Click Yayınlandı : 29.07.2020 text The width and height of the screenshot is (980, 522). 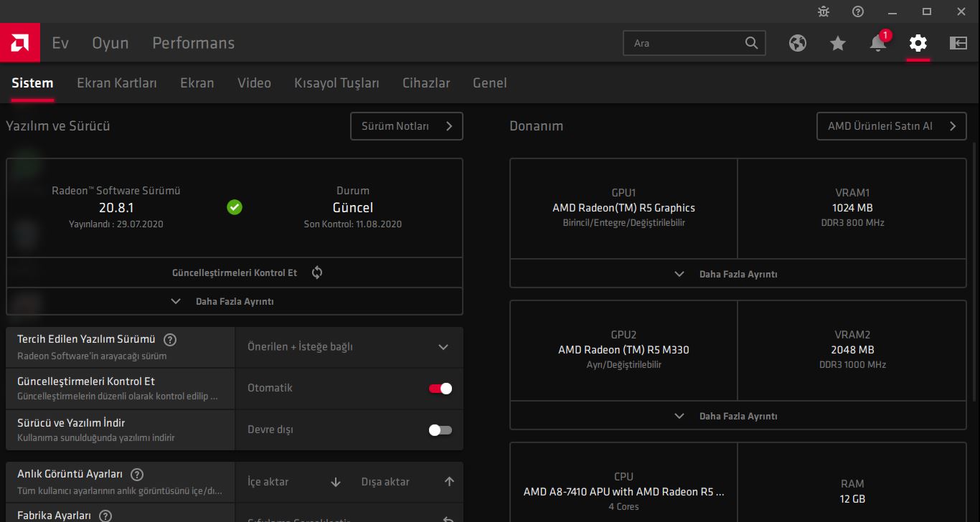point(116,224)
